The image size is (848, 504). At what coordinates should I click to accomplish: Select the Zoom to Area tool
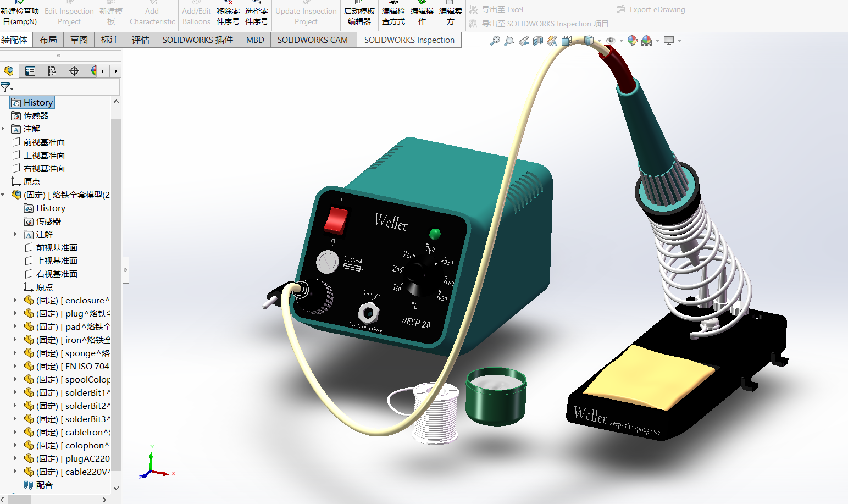point(509,41)
